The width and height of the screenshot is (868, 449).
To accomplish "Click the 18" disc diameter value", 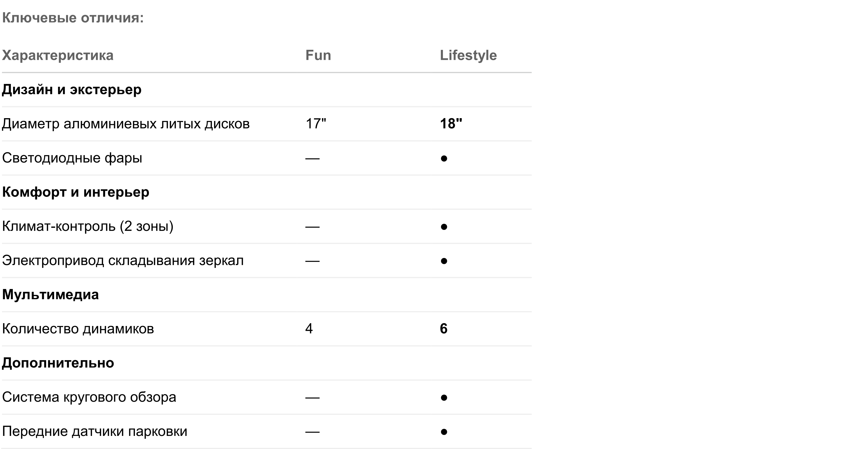I will point(451,124).
